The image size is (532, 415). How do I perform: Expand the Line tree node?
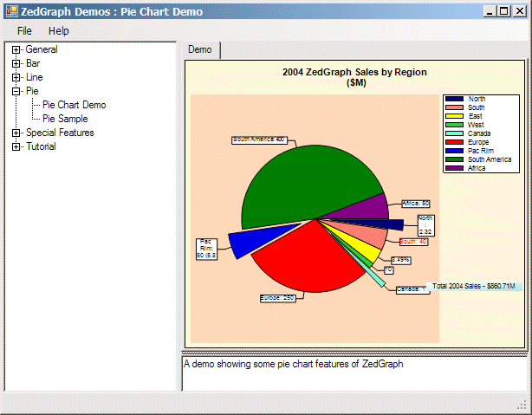point(16,77)
